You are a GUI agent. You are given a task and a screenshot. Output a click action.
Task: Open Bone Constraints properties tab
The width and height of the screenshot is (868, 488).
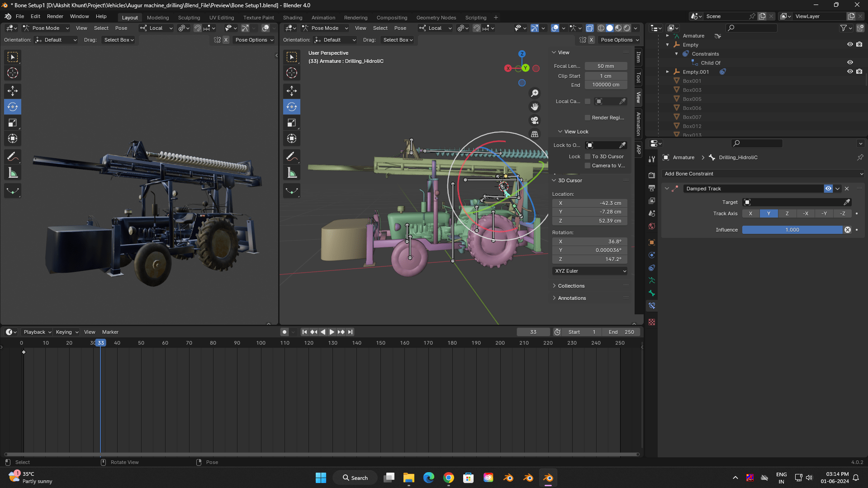(x=652, y=306)
